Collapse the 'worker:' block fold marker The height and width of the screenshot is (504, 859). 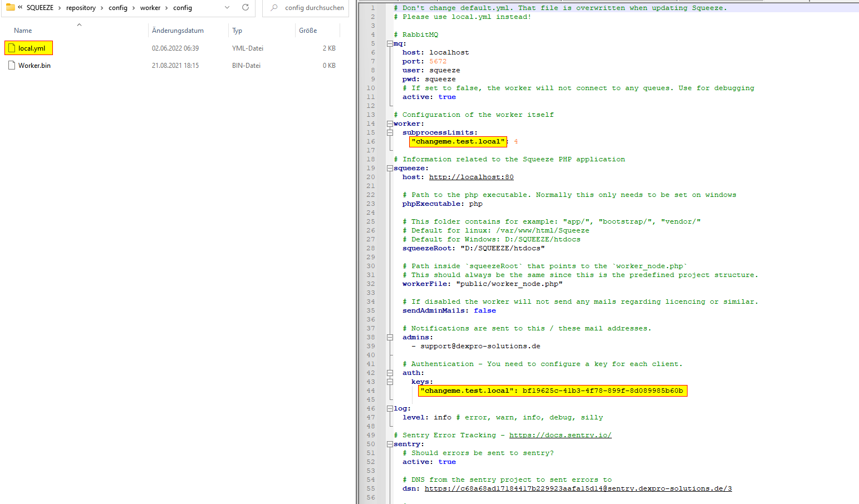coord(390,123)
